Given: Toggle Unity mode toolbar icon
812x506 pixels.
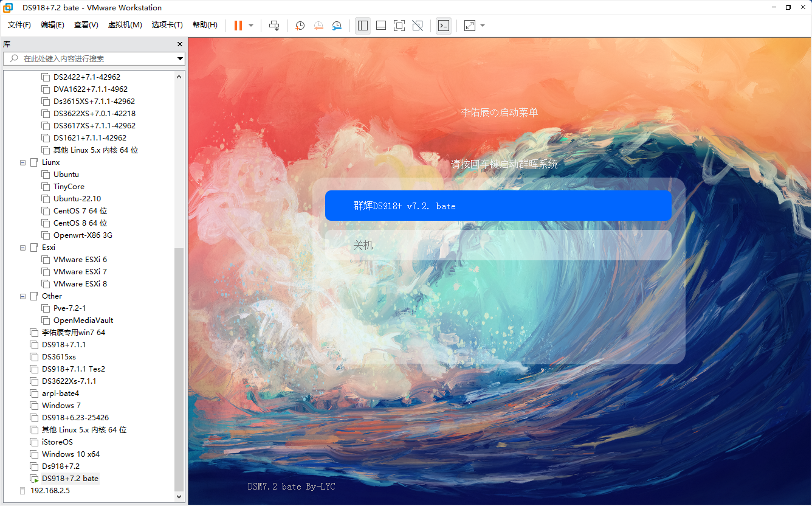Looking at the screenshot, I should tap(418, 26).
